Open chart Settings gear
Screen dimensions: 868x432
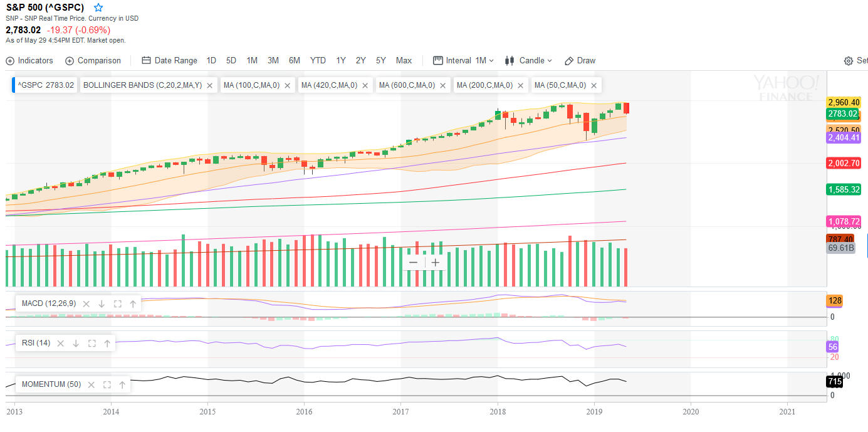(x=849, y=61)
